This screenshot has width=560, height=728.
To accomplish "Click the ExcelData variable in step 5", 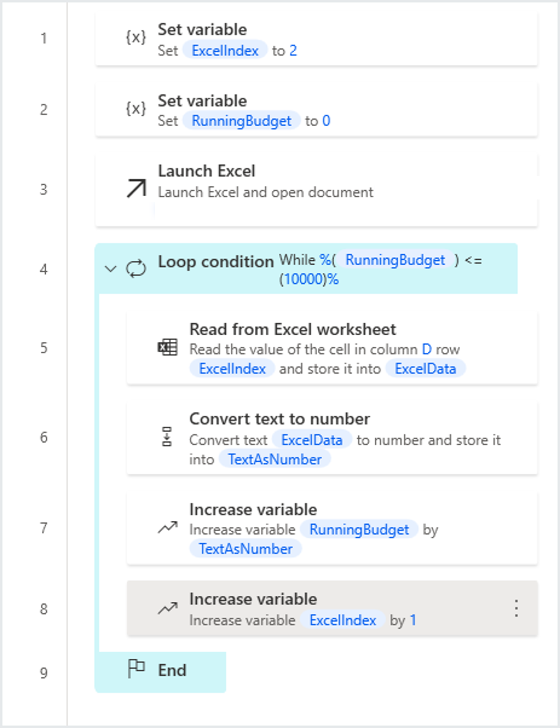I will 426,369.
